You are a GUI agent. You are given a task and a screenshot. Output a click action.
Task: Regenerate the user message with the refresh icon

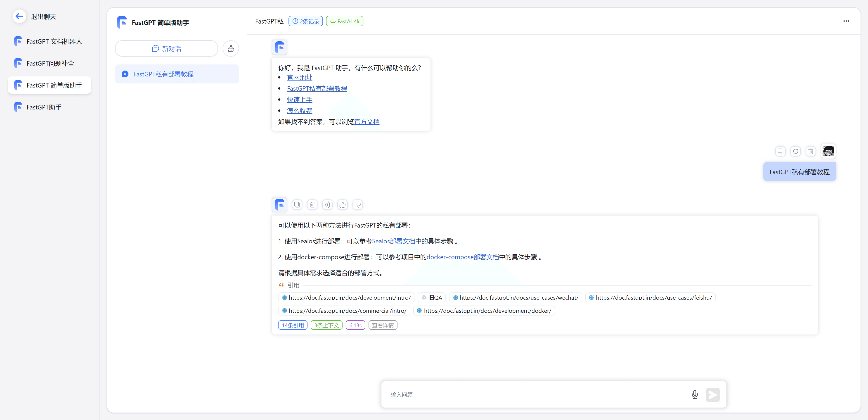796,151
